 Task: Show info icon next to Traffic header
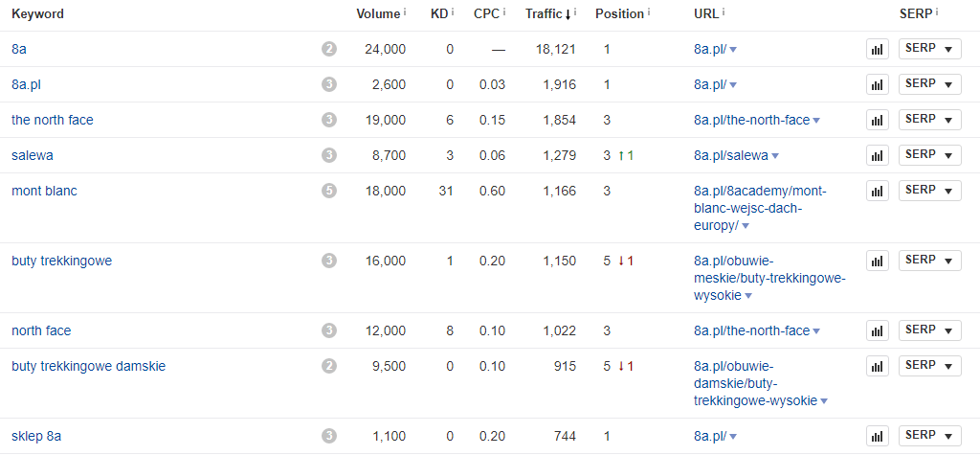click(575, 11)
